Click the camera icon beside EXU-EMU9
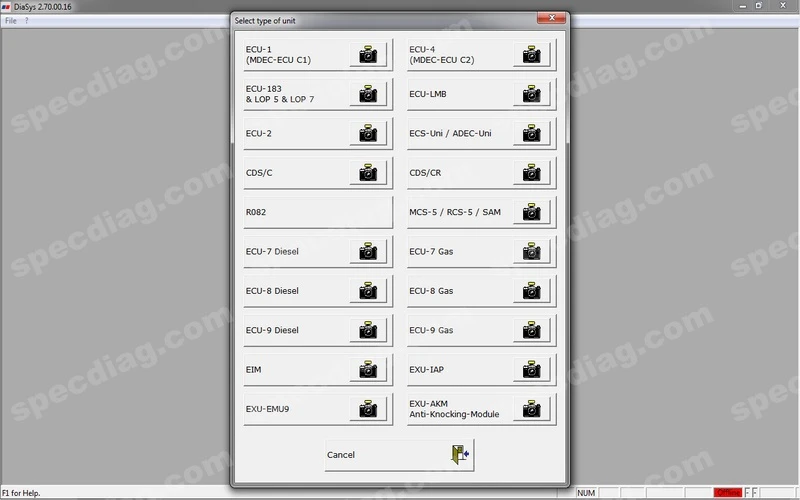800x500 pixels. pos(368,409)
